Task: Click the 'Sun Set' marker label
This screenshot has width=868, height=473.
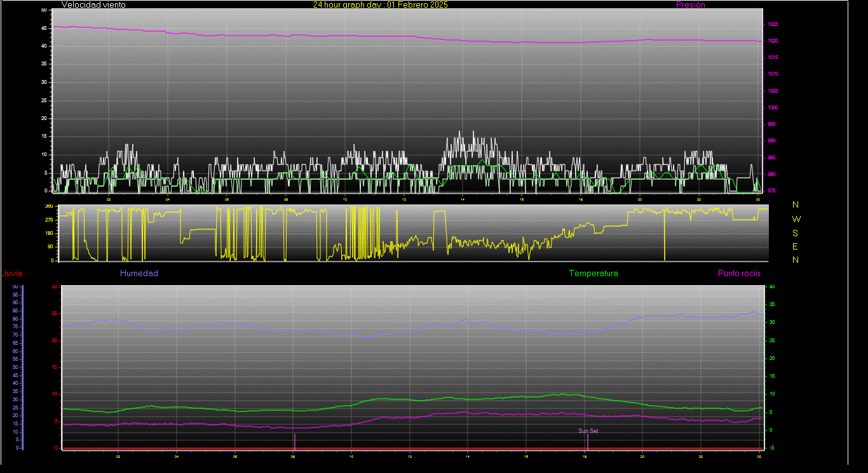Action: point(588,430)
